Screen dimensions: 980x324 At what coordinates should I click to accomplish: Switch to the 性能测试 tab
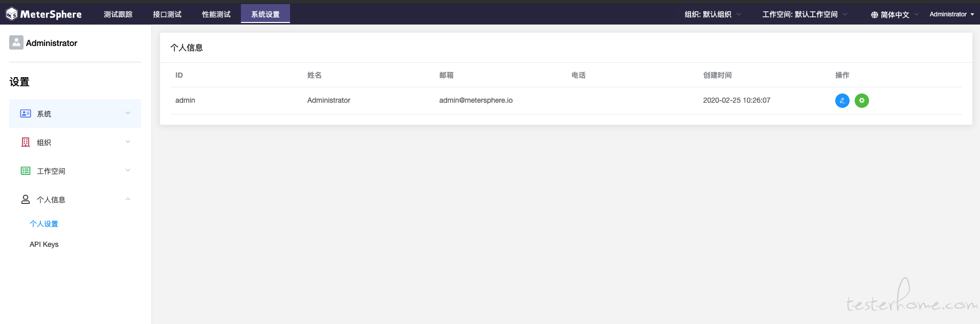pos(216,14)
